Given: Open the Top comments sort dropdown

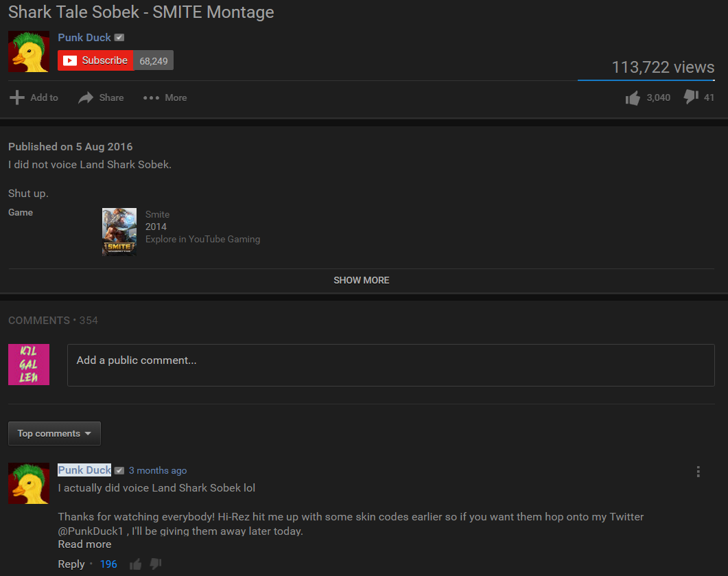Looking at the screenshot, I should [54, 433].
